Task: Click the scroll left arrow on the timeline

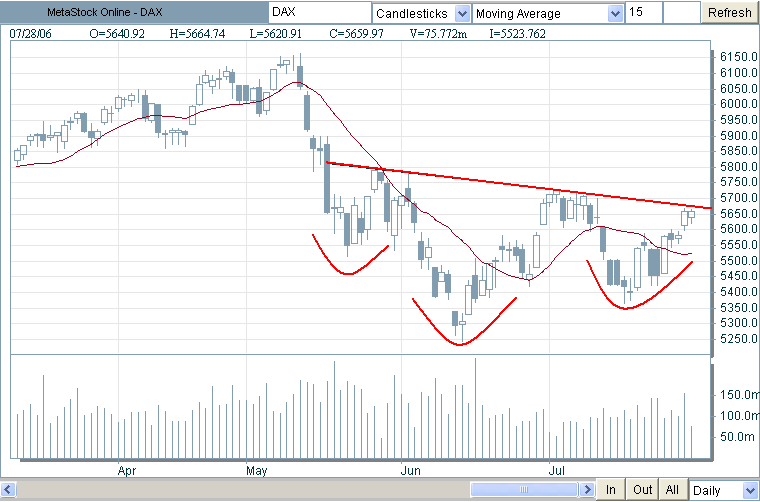Action: (8, 489)
